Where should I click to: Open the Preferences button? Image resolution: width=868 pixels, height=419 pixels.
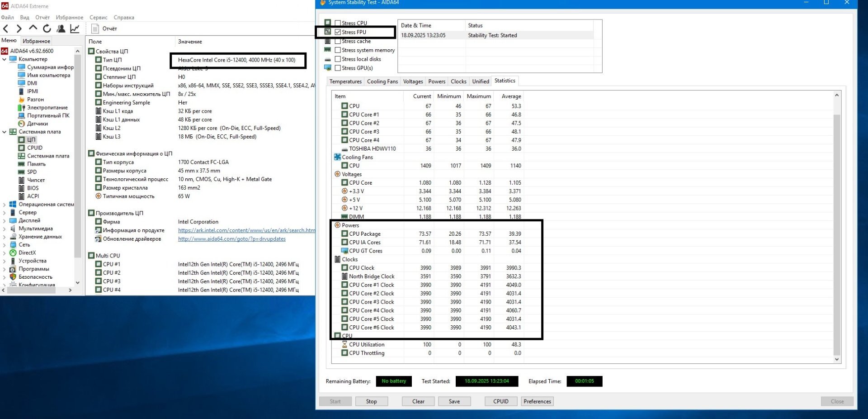pos(538,401)
